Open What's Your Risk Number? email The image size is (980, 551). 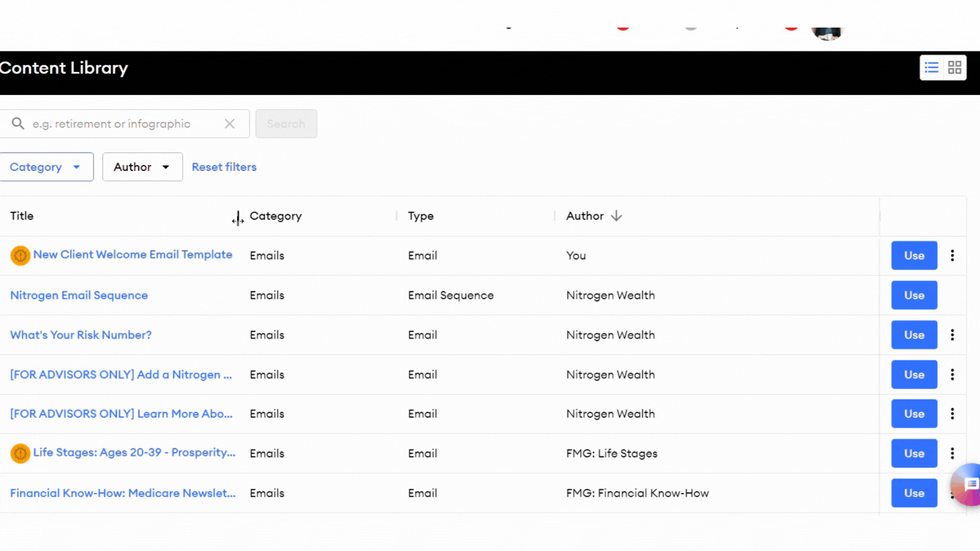[x=81, y=335]
